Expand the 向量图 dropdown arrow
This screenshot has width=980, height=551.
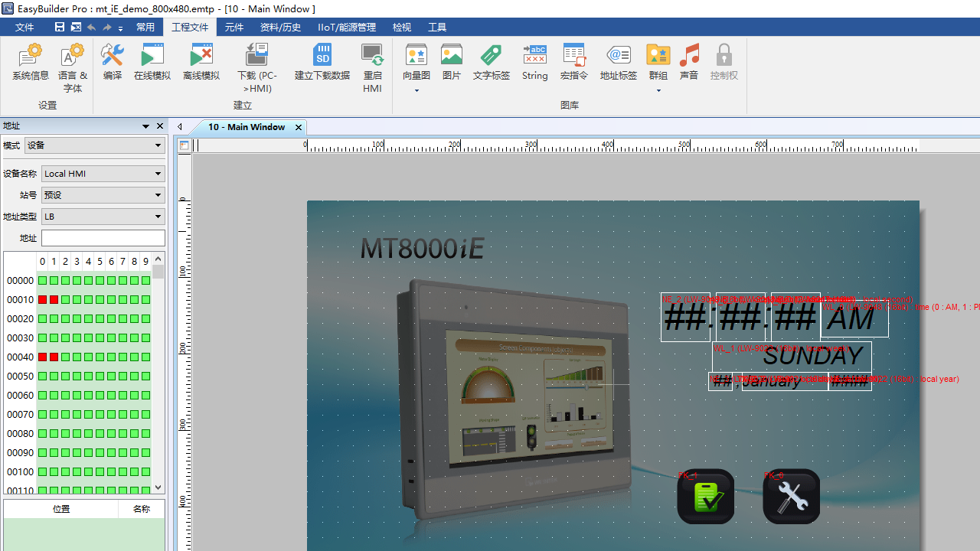click(416, 90)
